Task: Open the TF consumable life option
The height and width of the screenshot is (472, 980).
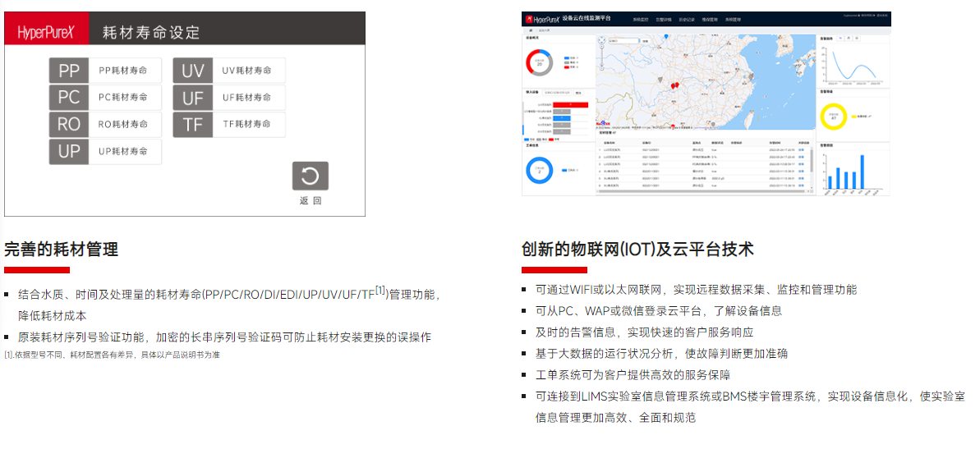Action: (x=228, y=125)
